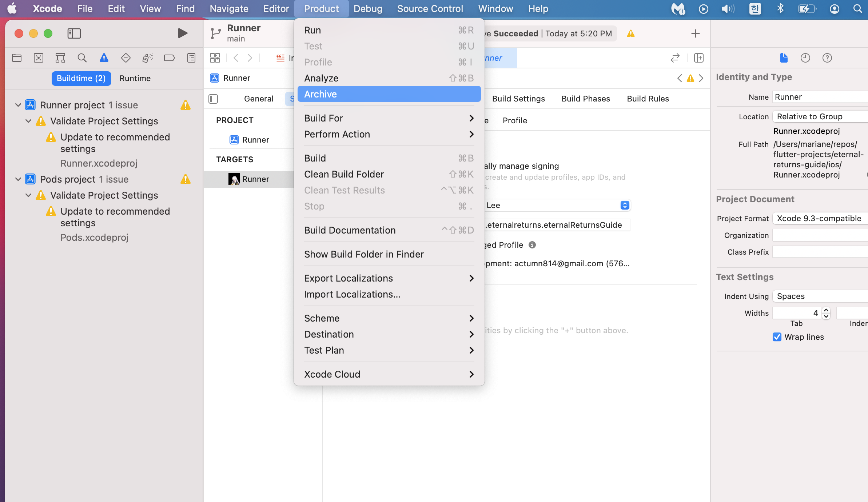This screenshot has height=502, width=868.
Task: Open the History inspector clock icon
Action: (805, 58)
